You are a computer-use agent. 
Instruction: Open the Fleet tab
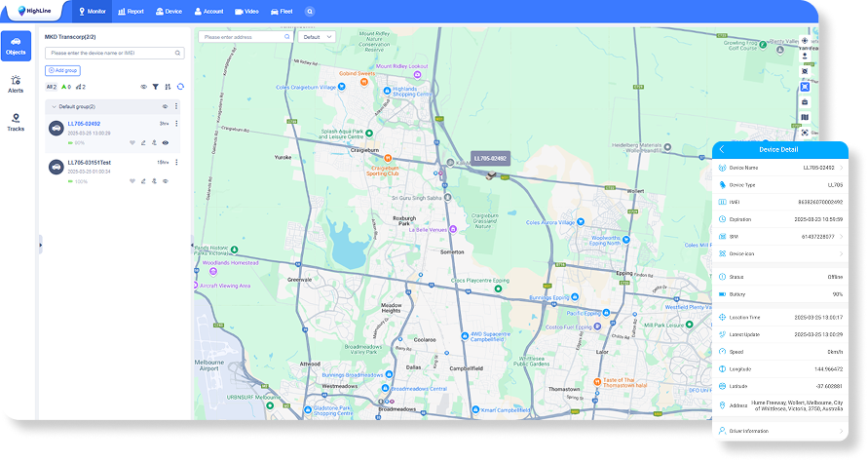point(282,12)
